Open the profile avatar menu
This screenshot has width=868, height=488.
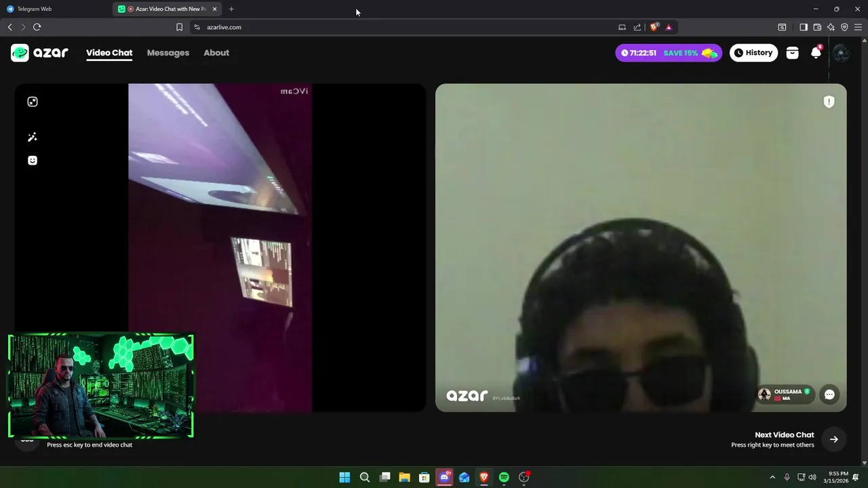841,53
